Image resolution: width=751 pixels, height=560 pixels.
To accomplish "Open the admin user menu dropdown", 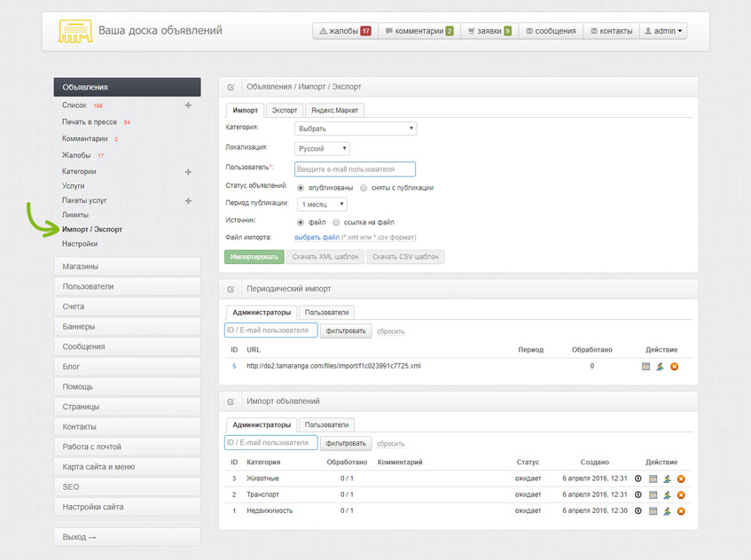I will coord(663,31).
